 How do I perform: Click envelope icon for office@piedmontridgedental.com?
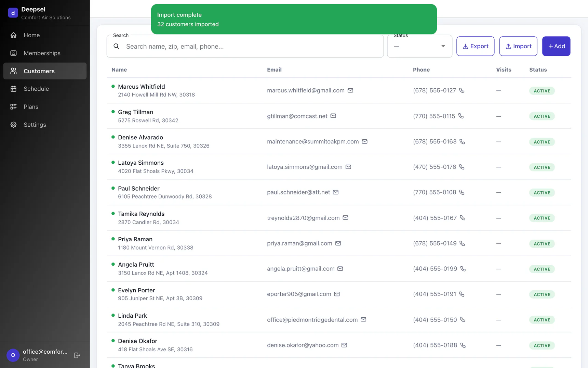(363, 319)
